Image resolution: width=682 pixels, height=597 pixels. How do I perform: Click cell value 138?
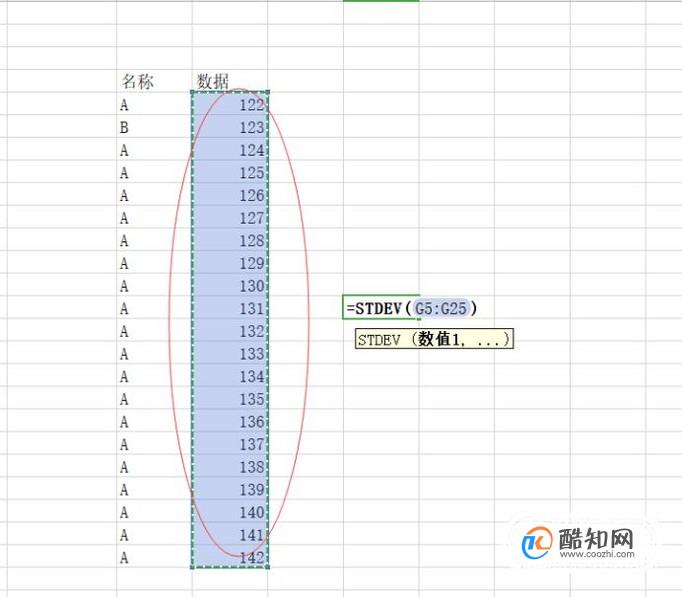click(230, 466)
